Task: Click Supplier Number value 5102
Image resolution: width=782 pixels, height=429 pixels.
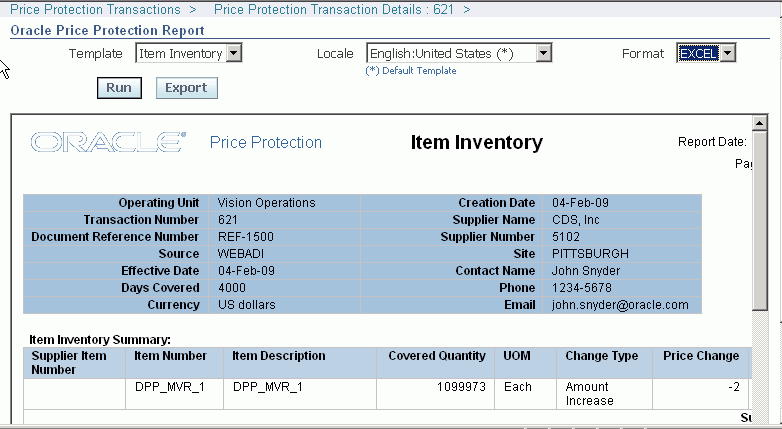Action: 566,237
